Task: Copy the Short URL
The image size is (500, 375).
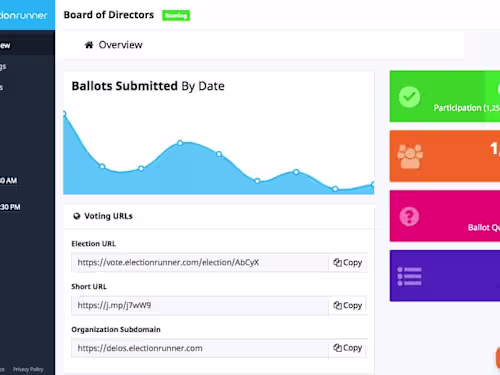Action: 348,305
